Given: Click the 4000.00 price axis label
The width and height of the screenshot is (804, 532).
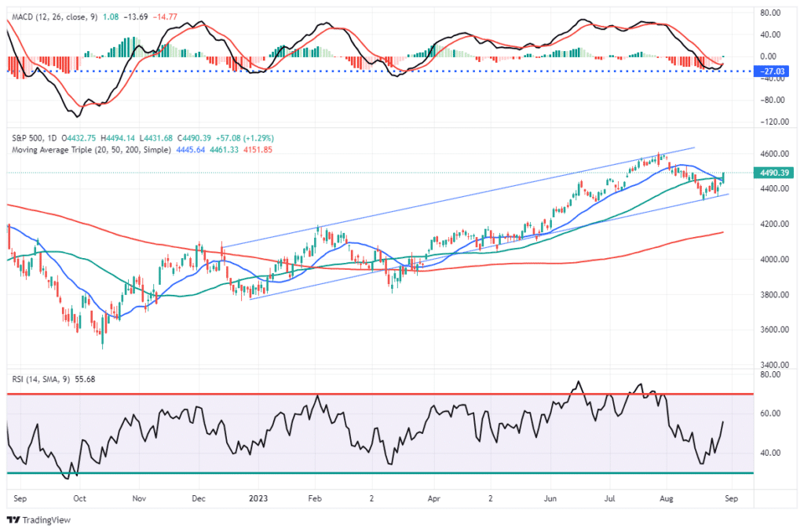Looking at the screenshot, I should pyautogui.click(x=774, y=260).
